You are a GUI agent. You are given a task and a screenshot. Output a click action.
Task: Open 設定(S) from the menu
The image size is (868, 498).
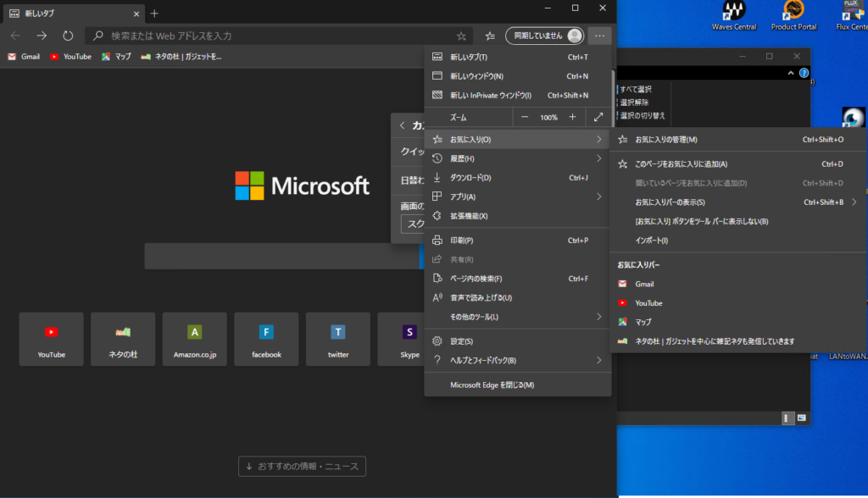[518, 341]
